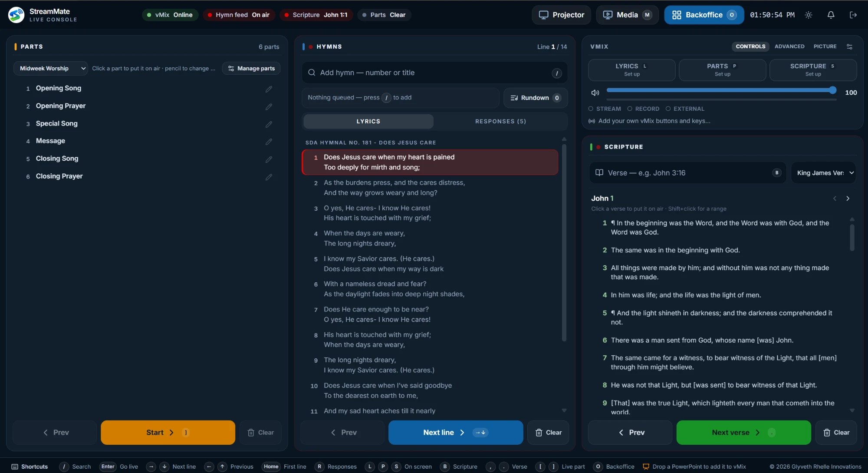Edit the Opening Prayer part with its pencil
The width and height of the screenshot is (868, 473).
pyautogui.click(x=269, y=106)
